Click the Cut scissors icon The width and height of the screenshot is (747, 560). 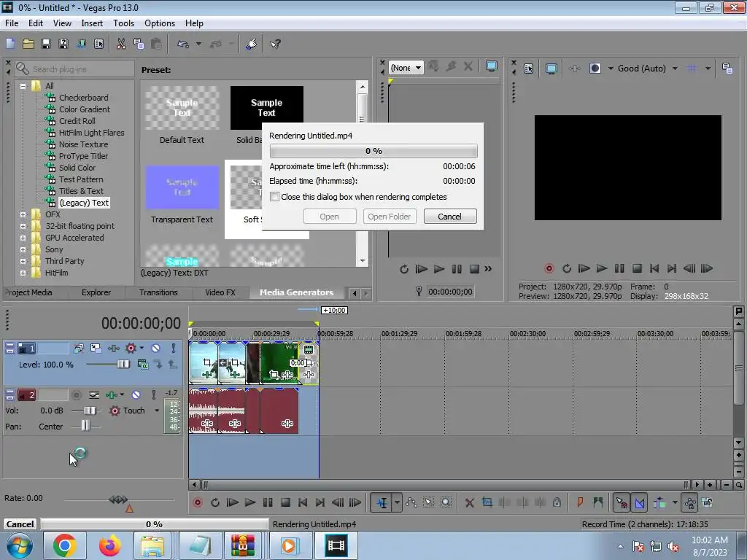tap(121, 44)
